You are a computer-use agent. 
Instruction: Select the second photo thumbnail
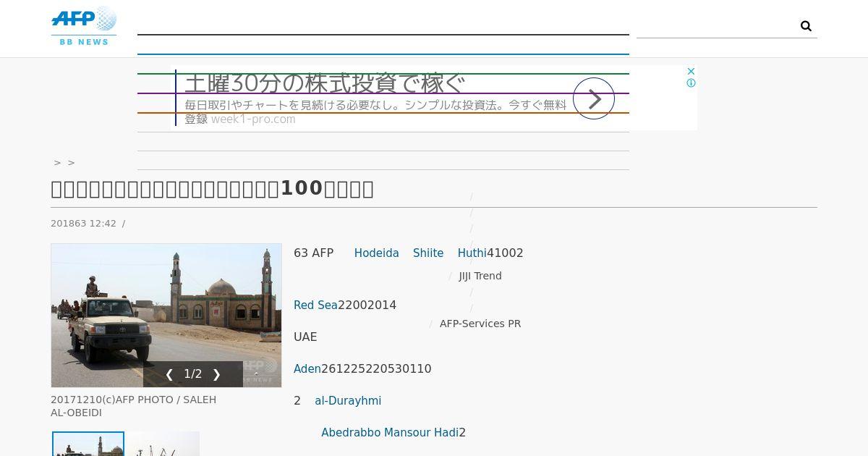pyautogui.click(x=164, y=444)
